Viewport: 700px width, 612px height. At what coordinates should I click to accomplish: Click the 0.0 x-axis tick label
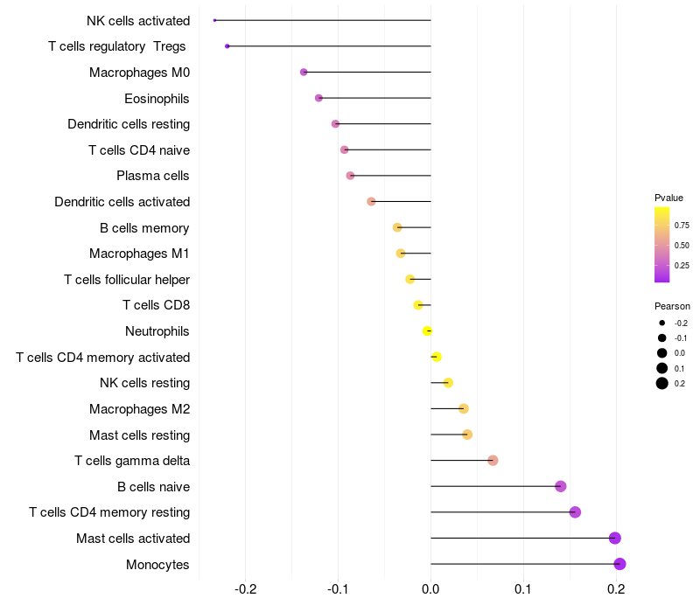coord(430,589)
